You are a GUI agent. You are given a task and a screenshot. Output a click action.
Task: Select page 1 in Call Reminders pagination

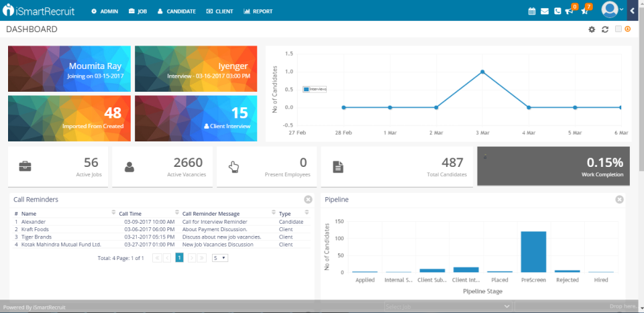pyautogui.click(x=179, y=257)
